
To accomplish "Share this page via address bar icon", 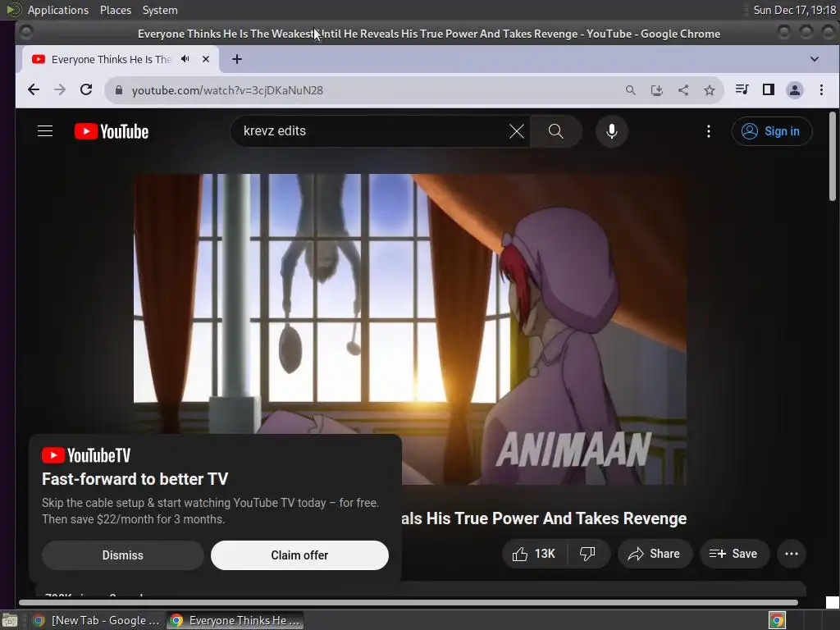I will [x=683, y=90].
